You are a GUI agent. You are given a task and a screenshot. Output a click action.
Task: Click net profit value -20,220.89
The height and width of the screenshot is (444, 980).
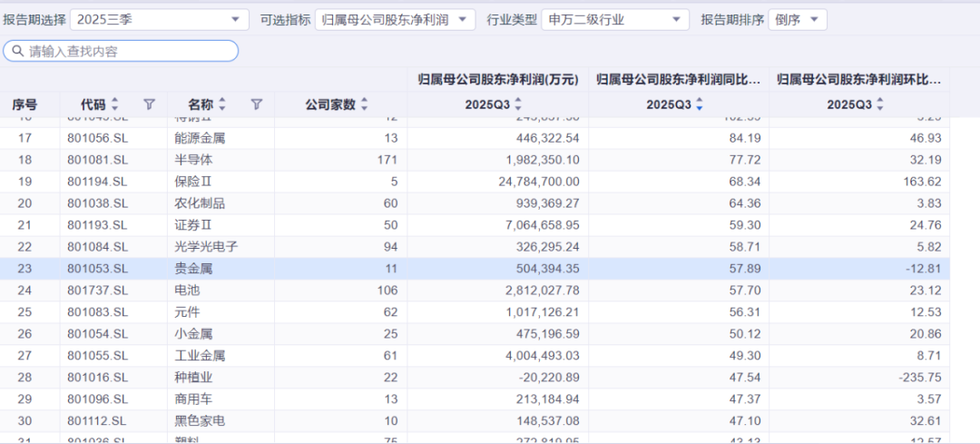point(549,378)
